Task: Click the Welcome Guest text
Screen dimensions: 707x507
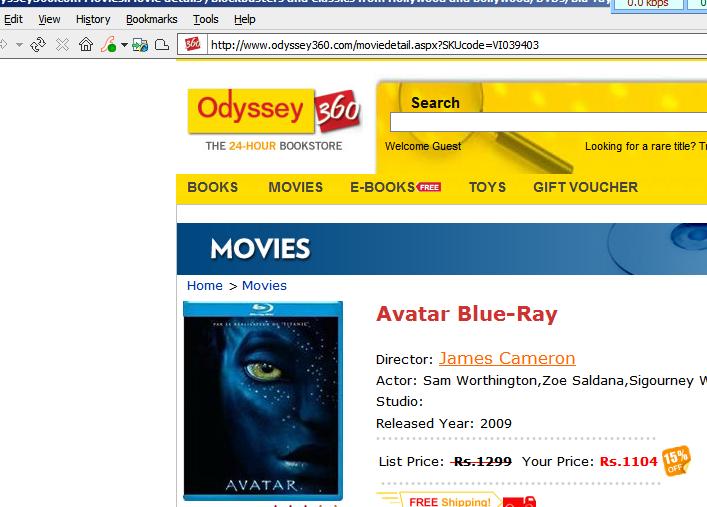Action: click(x=423, y=146)
